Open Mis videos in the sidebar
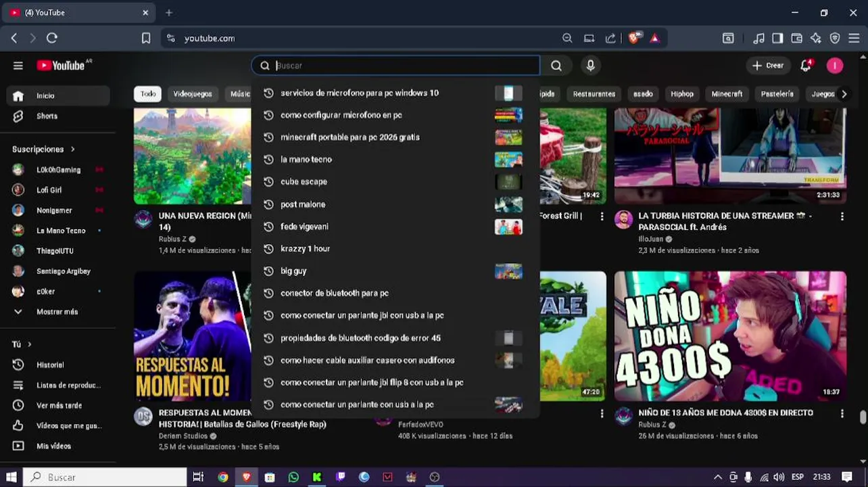 58,446
